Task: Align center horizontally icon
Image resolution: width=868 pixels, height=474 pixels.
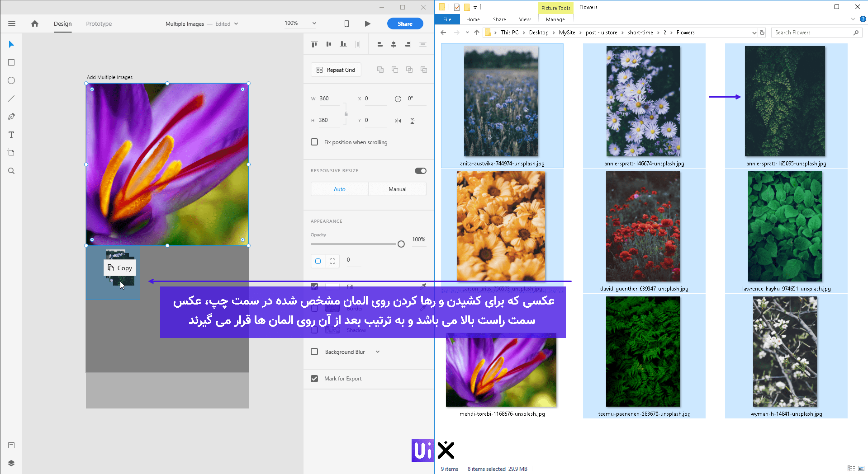Action: 394,44
